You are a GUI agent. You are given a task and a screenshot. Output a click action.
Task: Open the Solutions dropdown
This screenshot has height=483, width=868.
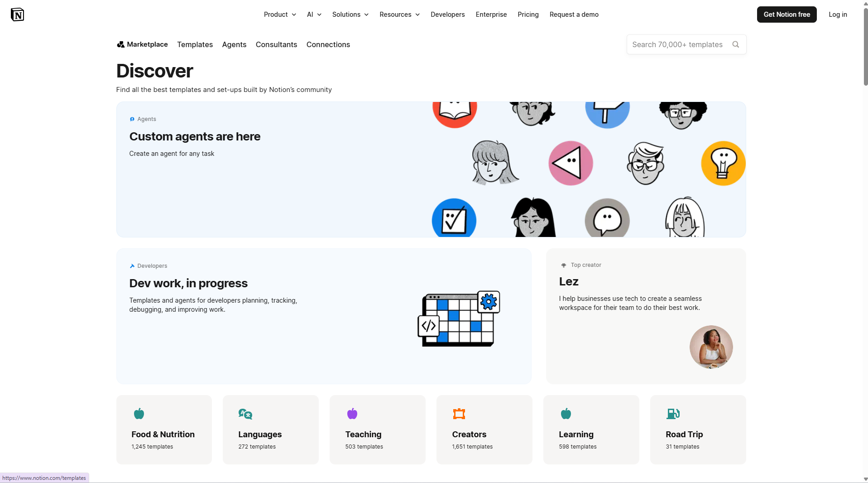tap(350, 14)
